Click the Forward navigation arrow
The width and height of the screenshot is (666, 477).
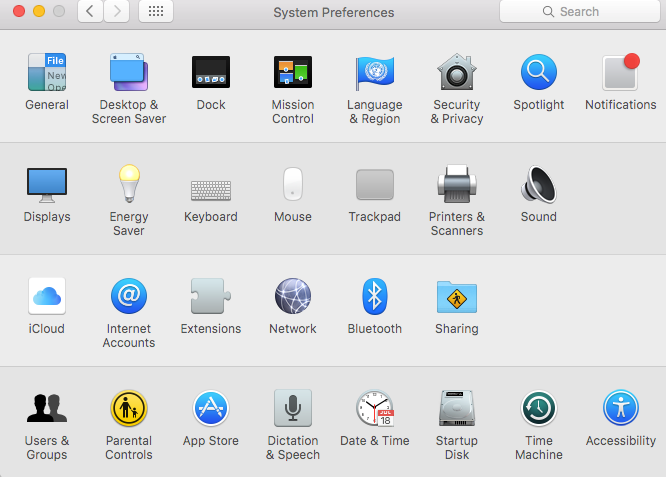pyautogui.click(x=116, y=11)
